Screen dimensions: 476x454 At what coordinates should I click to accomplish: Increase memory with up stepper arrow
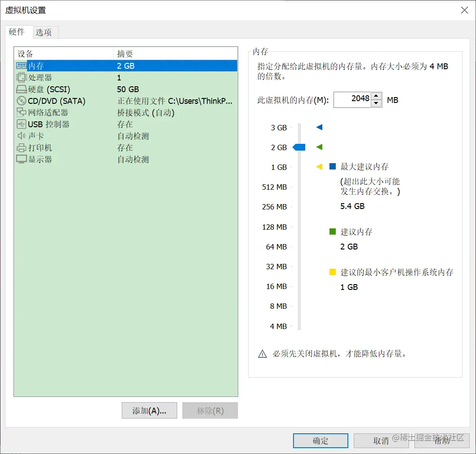click(x=376, y=96)
